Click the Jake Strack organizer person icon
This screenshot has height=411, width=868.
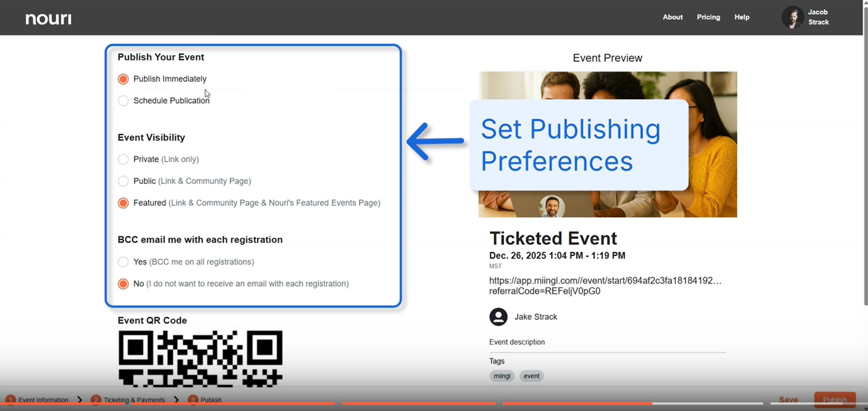(498, 317)
